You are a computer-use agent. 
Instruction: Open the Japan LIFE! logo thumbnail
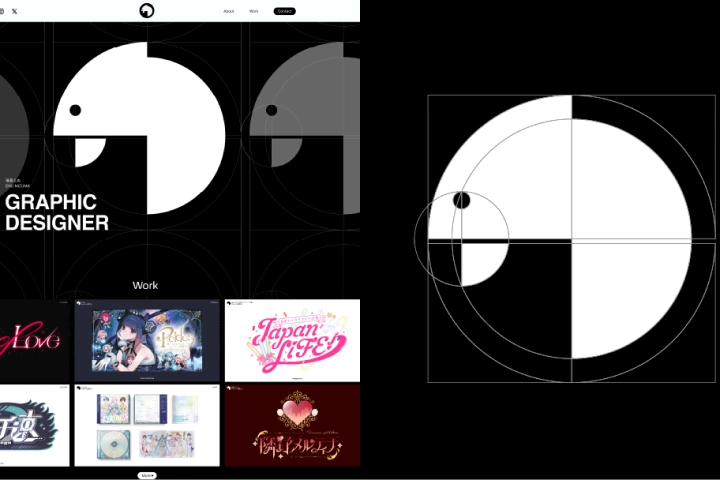(292, 340)
